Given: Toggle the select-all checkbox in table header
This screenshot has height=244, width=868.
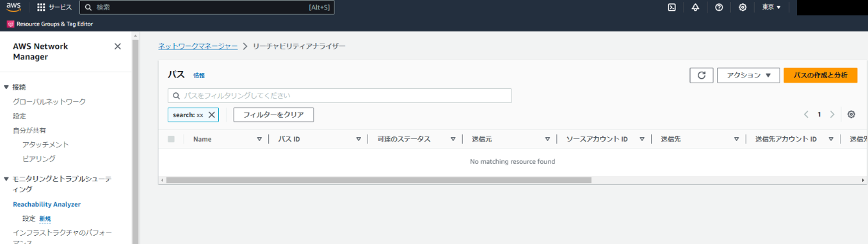Looking at the screenshot, I should click(171, 139).
